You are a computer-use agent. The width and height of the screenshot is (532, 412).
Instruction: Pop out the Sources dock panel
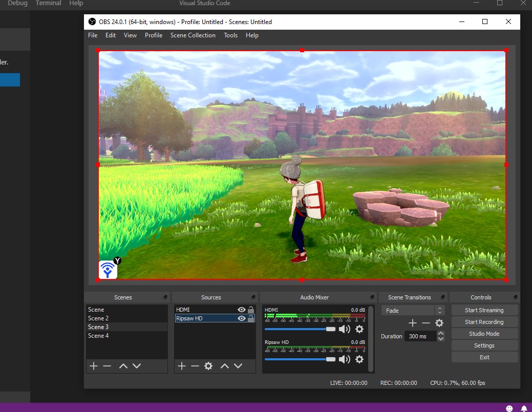[x=253, y=297]
